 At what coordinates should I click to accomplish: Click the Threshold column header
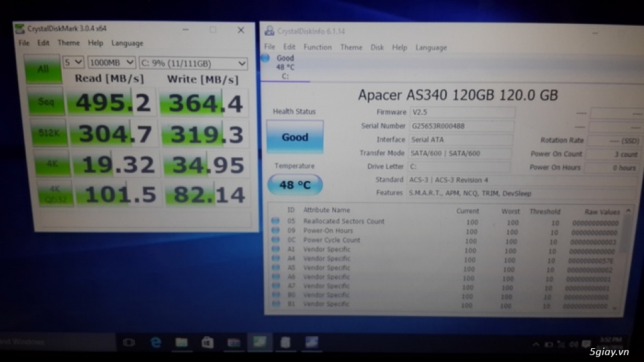pos(545,211)
